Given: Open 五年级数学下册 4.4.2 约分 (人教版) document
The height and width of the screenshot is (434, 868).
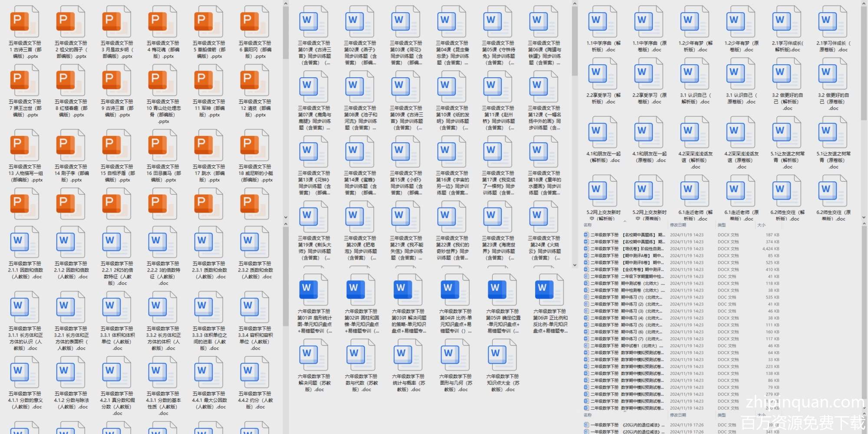Looking at the screenshot, I should (x=255, y=372).
